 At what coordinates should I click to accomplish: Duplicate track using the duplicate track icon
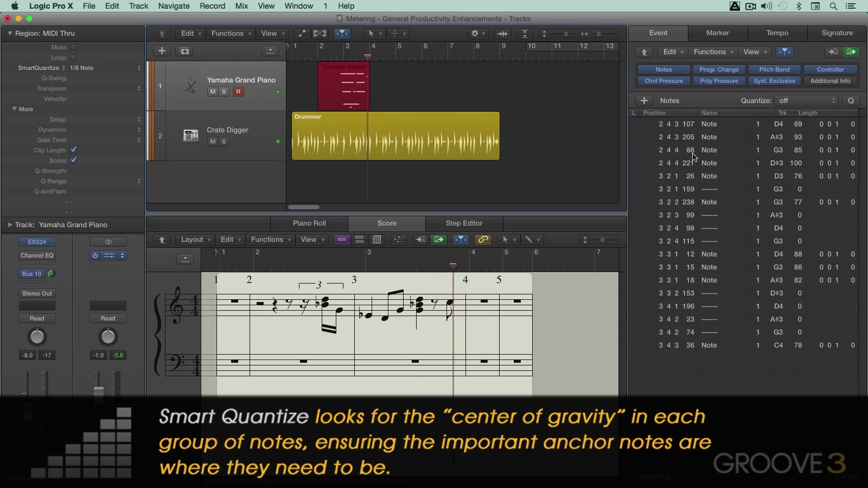[184, 51]
